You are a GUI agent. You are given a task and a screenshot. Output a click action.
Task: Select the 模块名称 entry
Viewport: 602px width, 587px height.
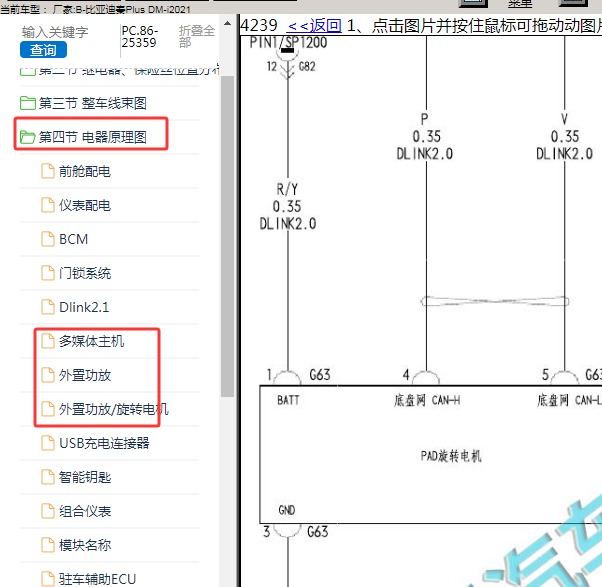(x=85, y=545)
